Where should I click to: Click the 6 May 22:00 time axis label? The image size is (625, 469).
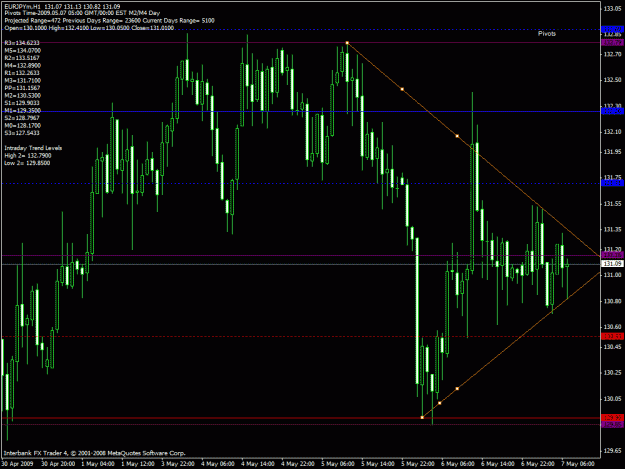tap(538, 464)
